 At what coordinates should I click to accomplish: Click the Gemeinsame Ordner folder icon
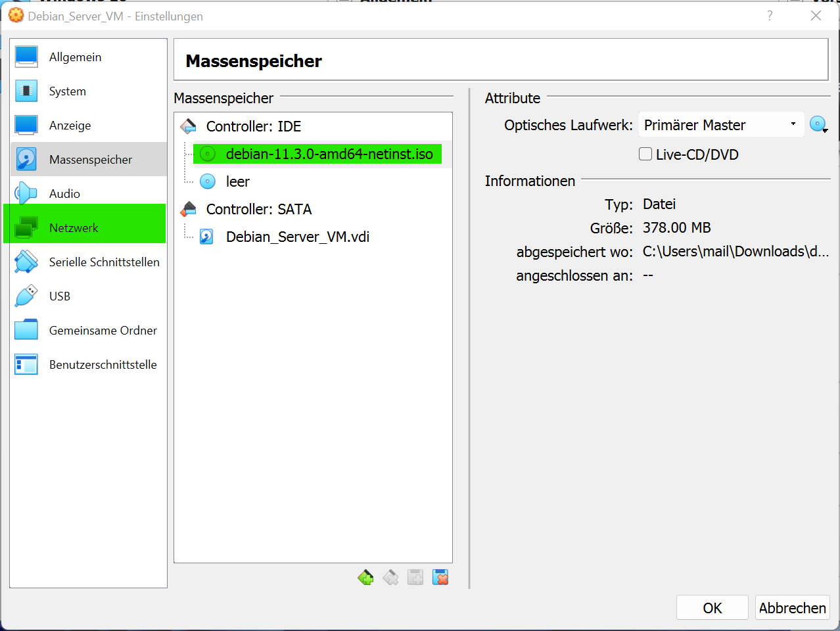tap(26, 330)
